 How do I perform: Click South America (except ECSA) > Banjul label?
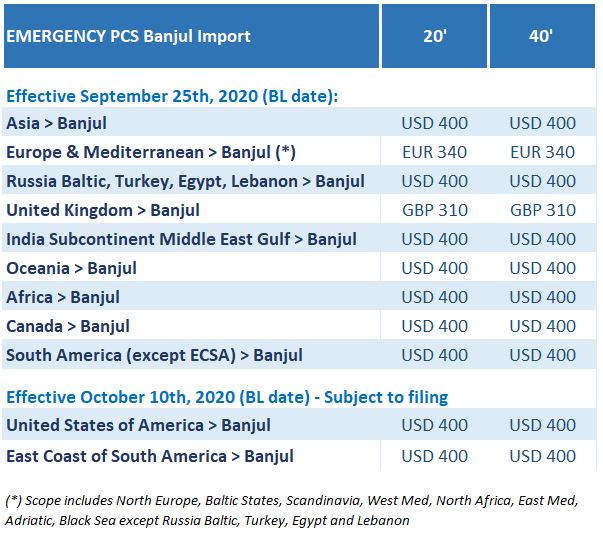click(x=154, y=355)
